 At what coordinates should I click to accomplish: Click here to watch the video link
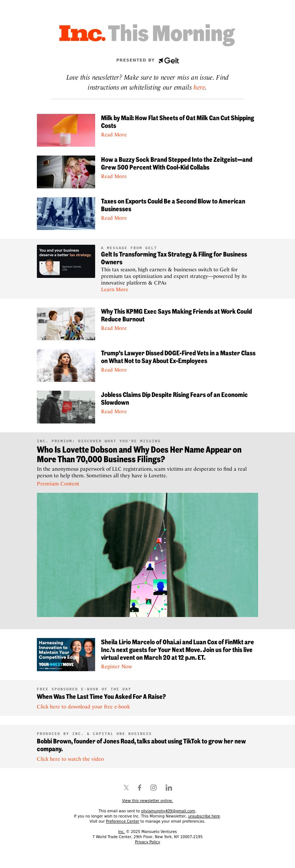coord(70,759)
